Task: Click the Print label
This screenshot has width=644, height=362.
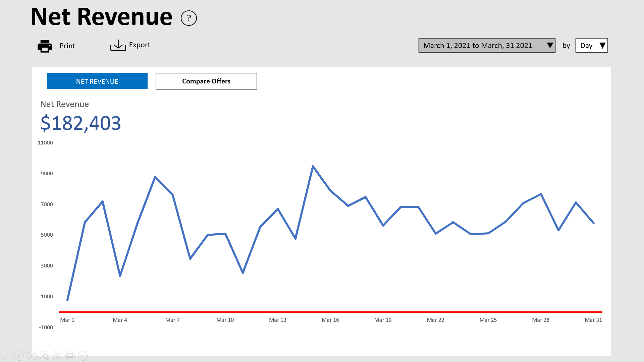Action: click(67, 46)
